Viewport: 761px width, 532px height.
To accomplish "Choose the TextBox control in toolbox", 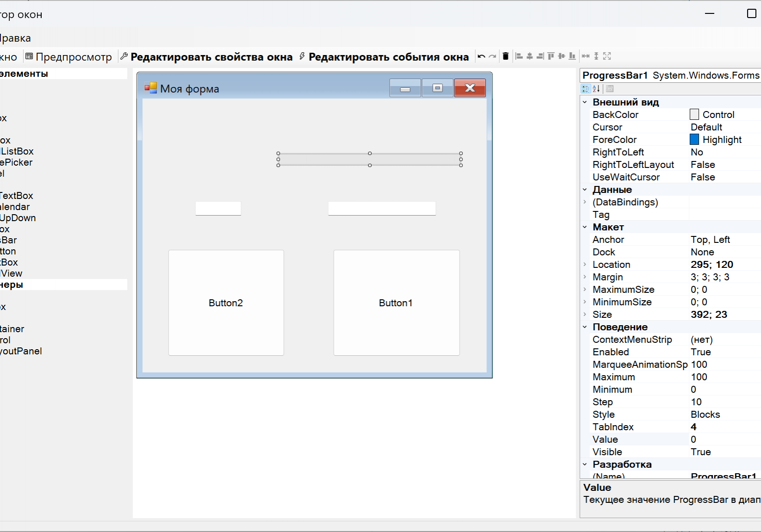I will (x=17, y=196).
